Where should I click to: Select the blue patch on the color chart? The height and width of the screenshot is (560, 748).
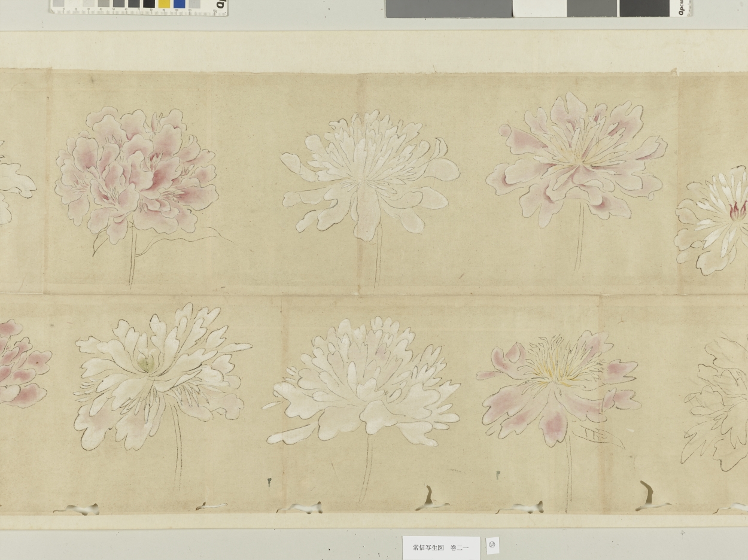[179, 4]
